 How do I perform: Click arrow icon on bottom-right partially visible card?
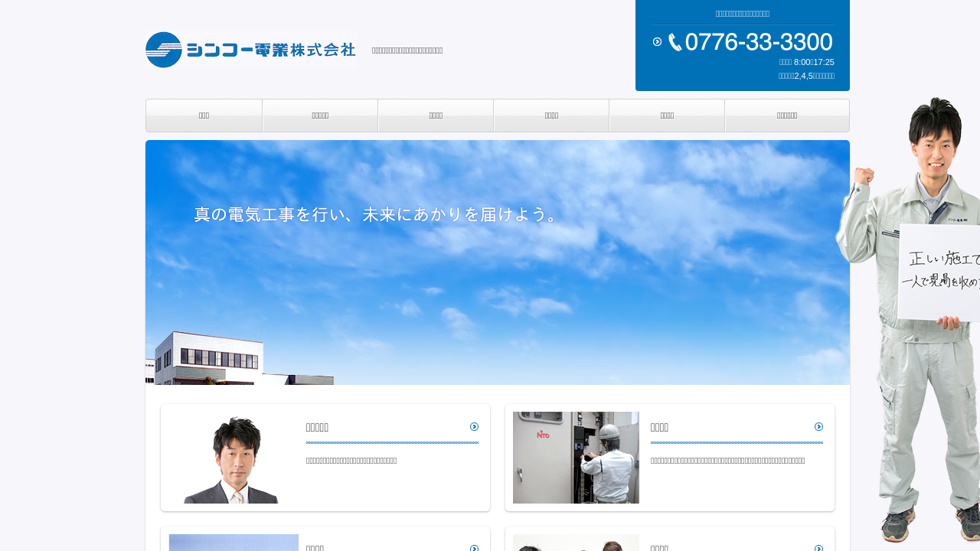[x=818, y=548]
